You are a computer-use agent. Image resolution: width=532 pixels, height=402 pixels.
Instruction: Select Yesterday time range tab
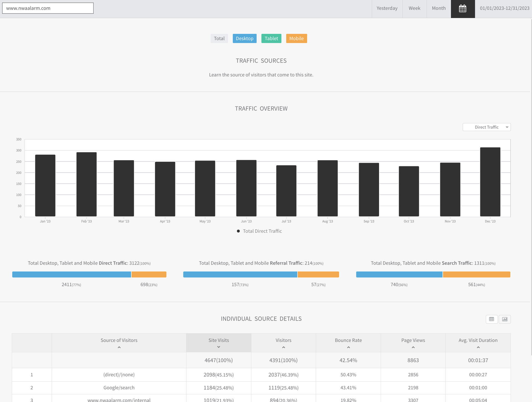pyautogui.click(x=387, y=9)
